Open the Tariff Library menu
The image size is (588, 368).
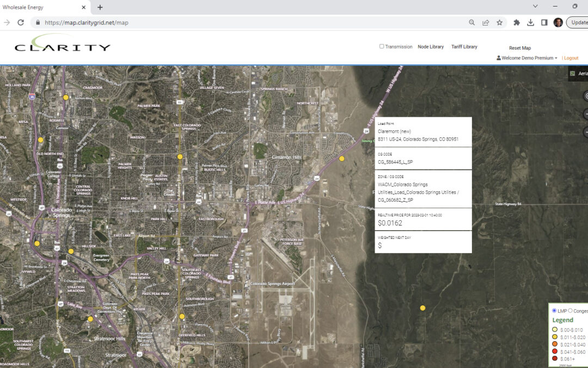[464, 47]
